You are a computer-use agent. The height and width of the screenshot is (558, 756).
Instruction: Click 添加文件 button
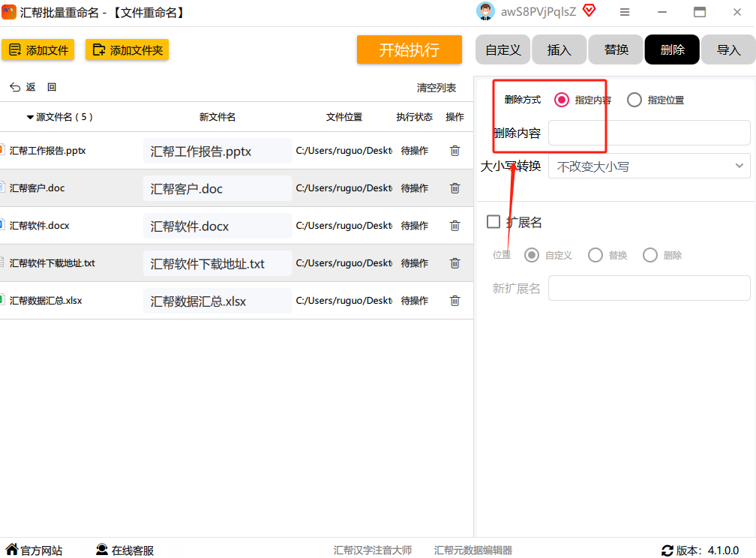[x=38, y=49]
